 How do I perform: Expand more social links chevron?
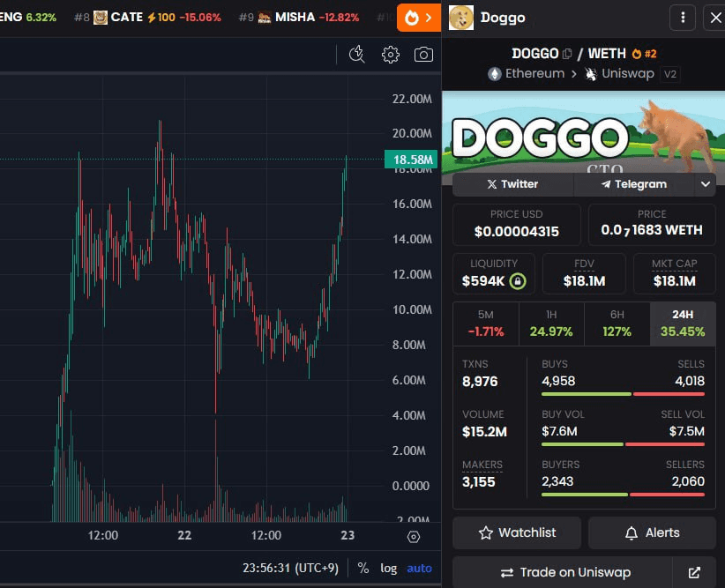tap(705, 184)
